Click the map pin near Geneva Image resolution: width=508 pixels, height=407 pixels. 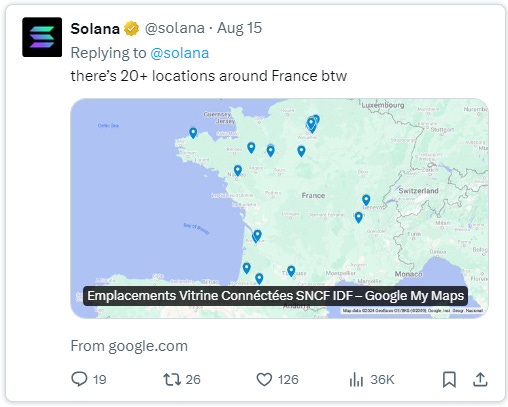click(x=366, y=200)
